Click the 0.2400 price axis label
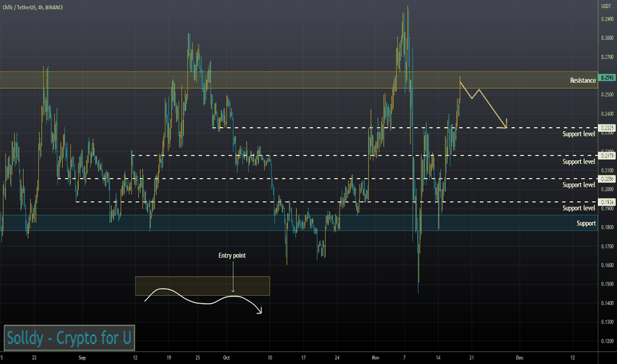The width and height of the screenshot is (617, 364). [x=607, y=114]
